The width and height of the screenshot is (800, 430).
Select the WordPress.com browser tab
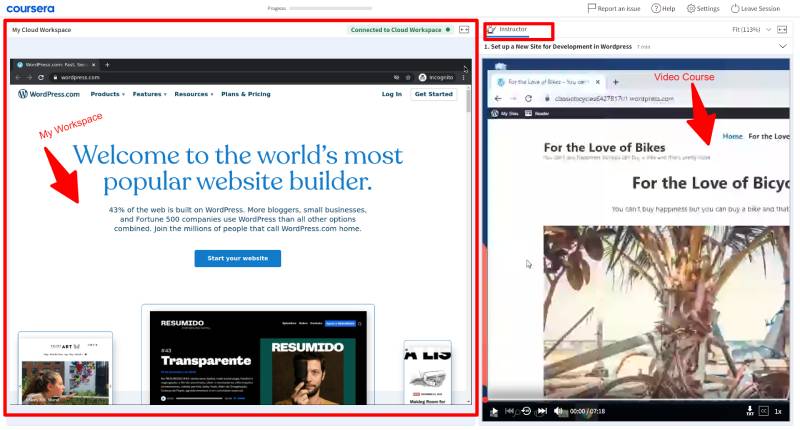coord(56,65)
